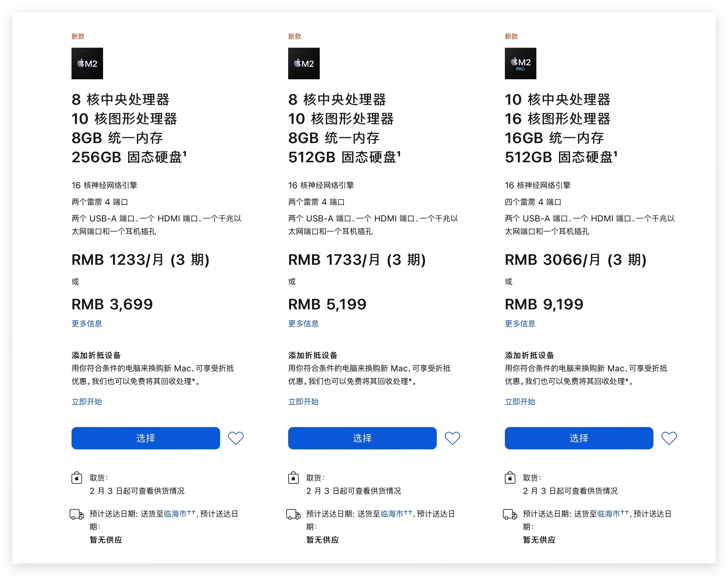This screenshot has height=576, width=728.
Task: Choose the M2 Pro model with 选择
Action: (578, 438)
